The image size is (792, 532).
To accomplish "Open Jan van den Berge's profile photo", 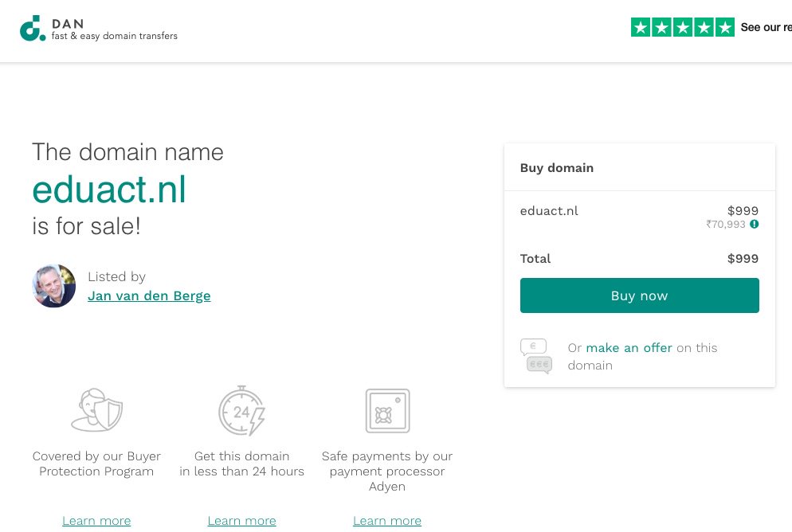I will (54, 286).
